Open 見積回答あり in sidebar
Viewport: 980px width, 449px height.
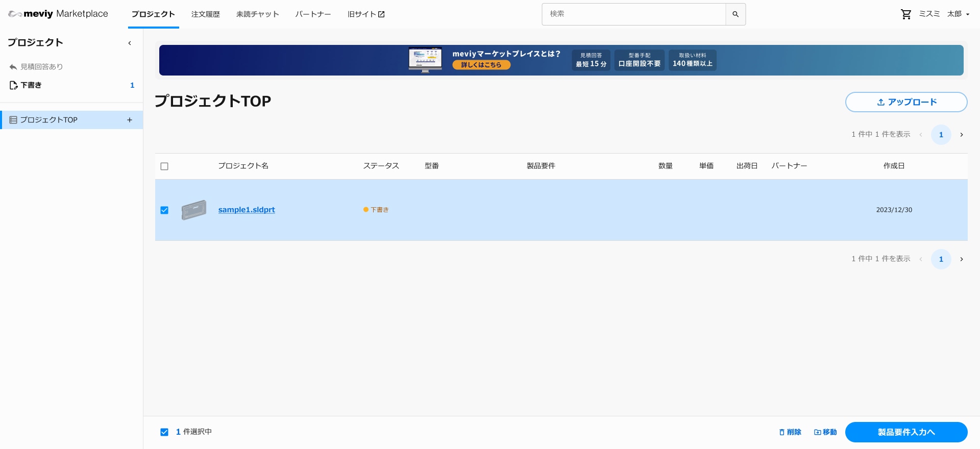click(x=36, y=67)
